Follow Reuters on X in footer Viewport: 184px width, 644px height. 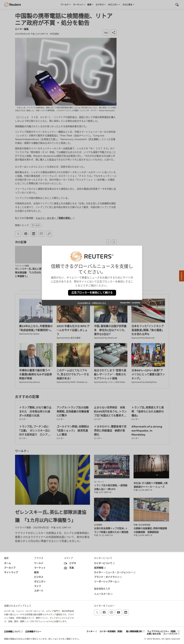(x=97, y=612)
